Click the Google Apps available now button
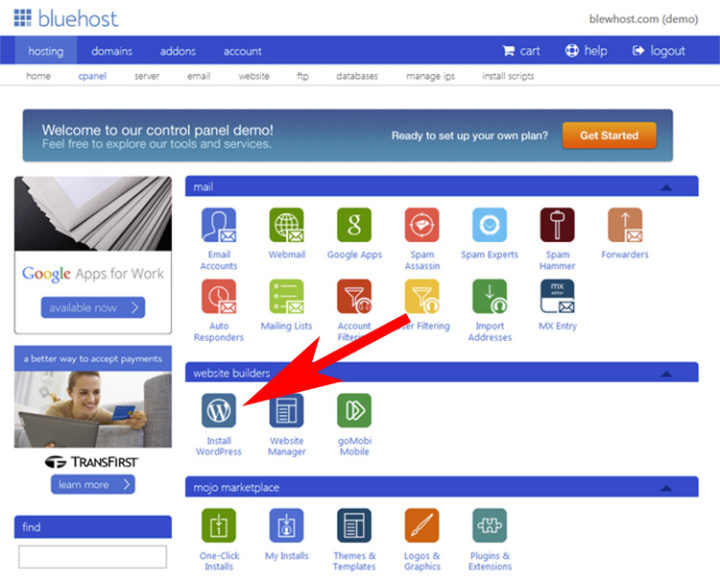720x585 pixels. (x=93, y=307)
